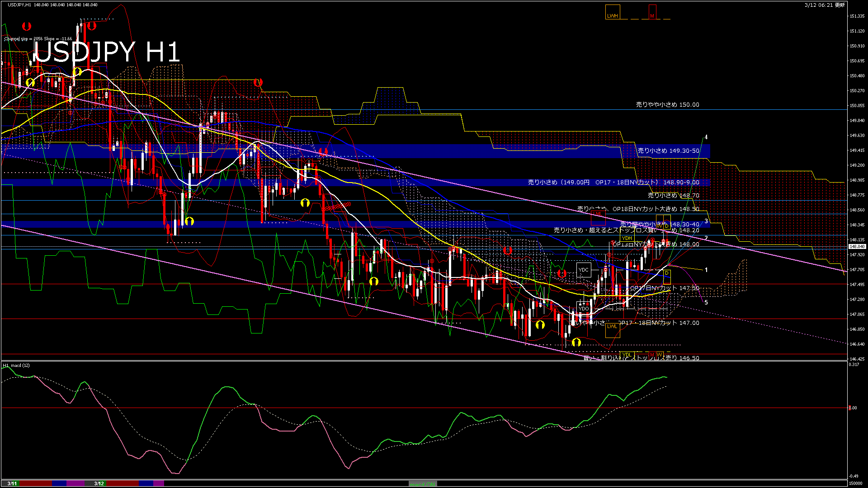Click 0.00 on the MACD scale
This screenshot has height=488, width=868.
(x=853, y=408)
